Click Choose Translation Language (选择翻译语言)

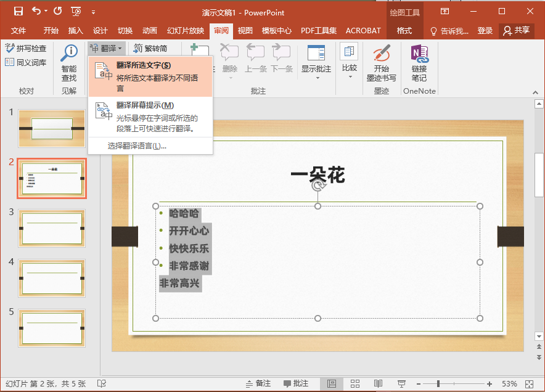(x=137, y=146)
